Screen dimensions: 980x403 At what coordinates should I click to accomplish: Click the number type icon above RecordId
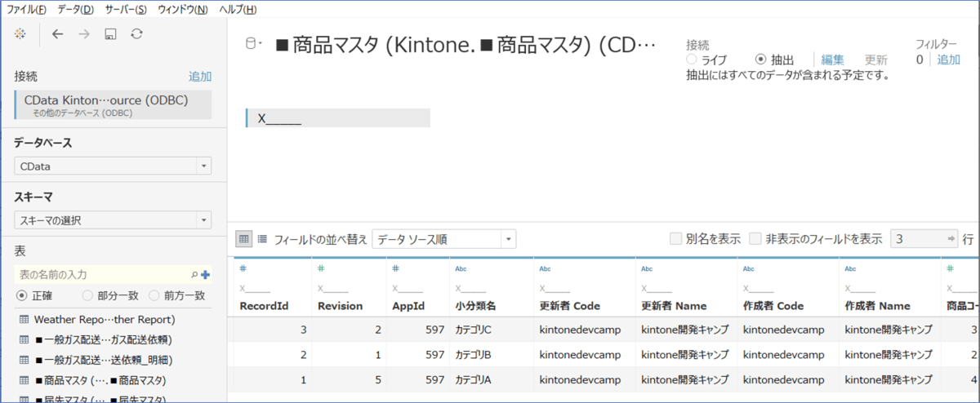click(243, 268)
